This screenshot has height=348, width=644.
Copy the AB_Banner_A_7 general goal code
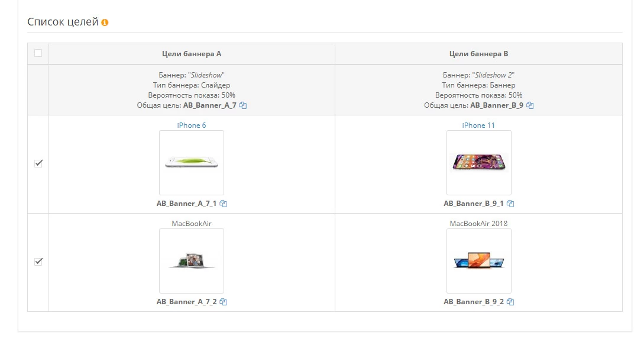coord(243,105)
